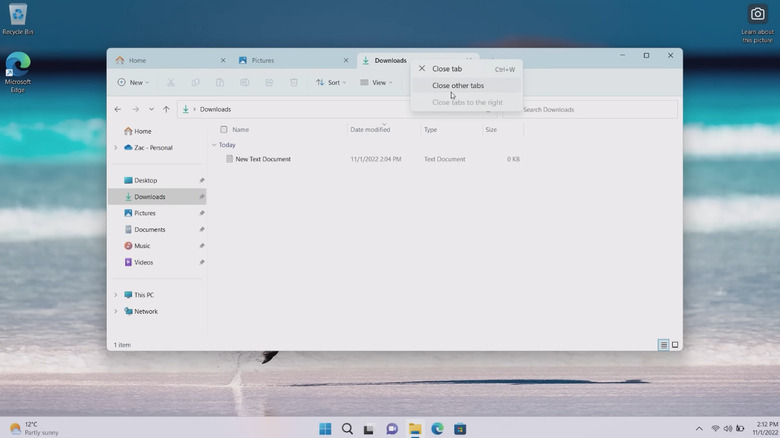The height and width of the screenshot is (438, 780).
Task: Click the Up directory arrow
Action: [x=166, y=109]
